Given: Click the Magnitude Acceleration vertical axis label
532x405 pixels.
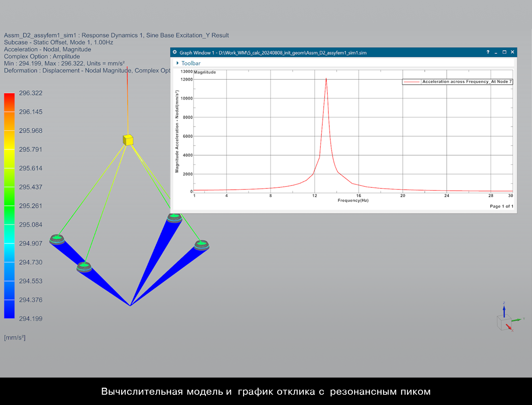Looking at the screenshot, I should tap(177, 131).
